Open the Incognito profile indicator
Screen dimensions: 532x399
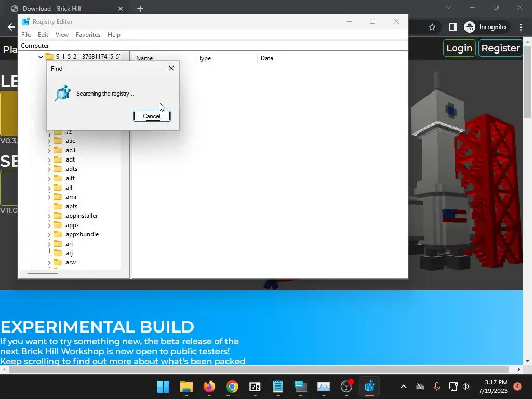tap(485, 27)
